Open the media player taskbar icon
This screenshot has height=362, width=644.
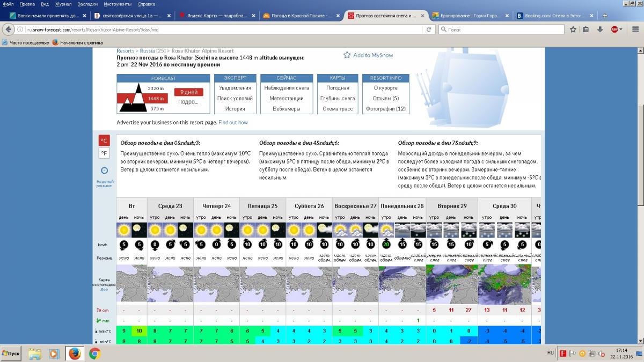tap(54, 353)
